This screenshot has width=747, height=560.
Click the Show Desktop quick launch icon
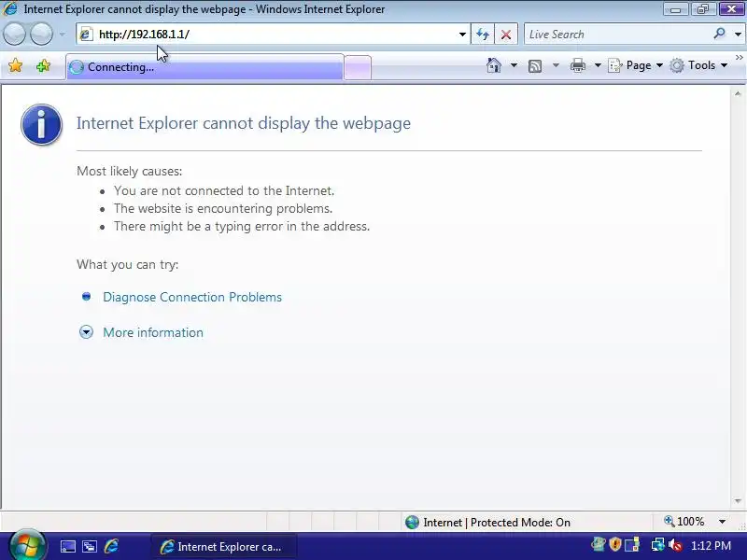pos(67,546)
